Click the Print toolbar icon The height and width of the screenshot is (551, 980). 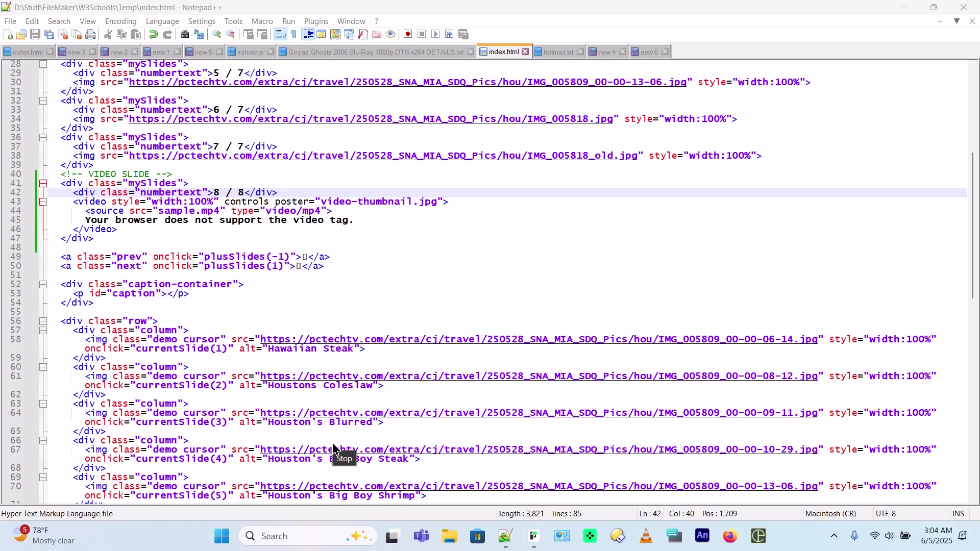click(90, 34)
